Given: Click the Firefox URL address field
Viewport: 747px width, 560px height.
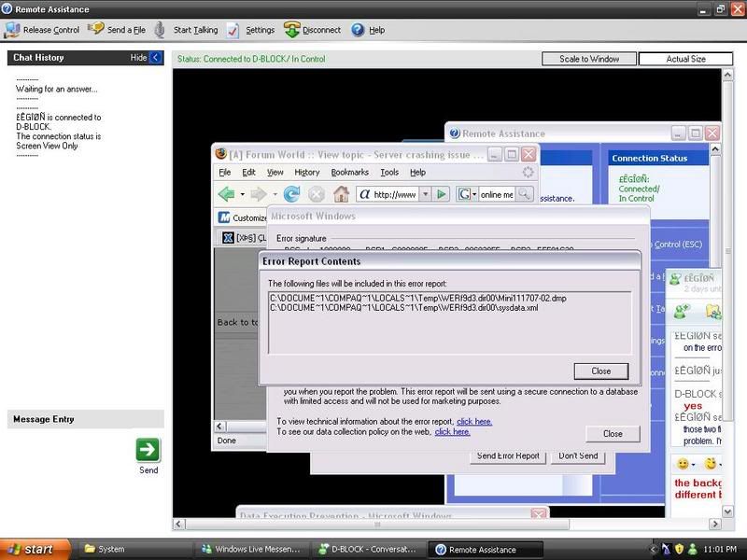Looking at the screenshot, I should click(x=395, y=194).
